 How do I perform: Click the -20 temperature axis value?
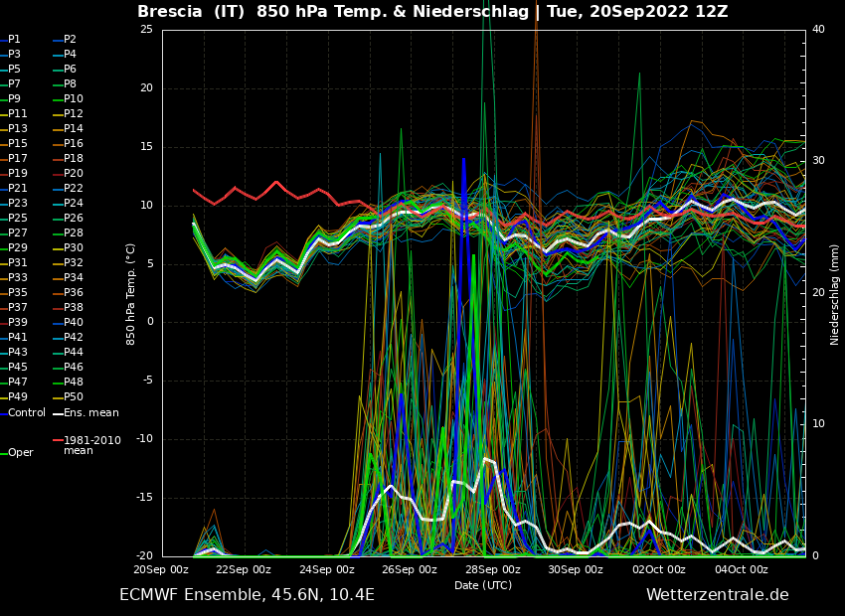point(144,555)
